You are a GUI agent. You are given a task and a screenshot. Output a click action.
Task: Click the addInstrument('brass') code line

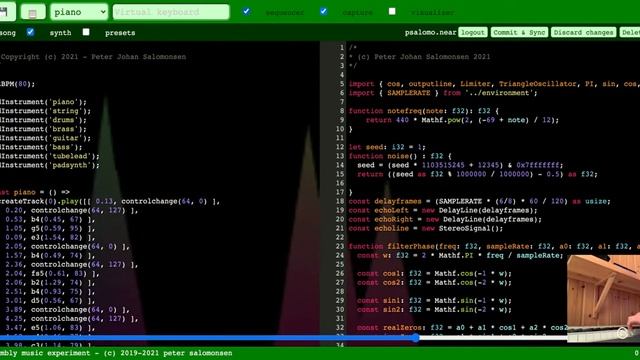pos(43,129)
